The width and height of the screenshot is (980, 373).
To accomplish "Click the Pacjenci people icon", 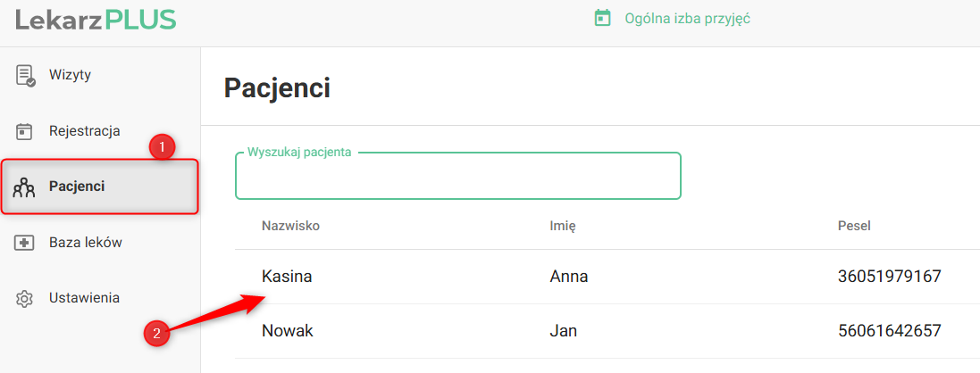I will tap(24, 187).
